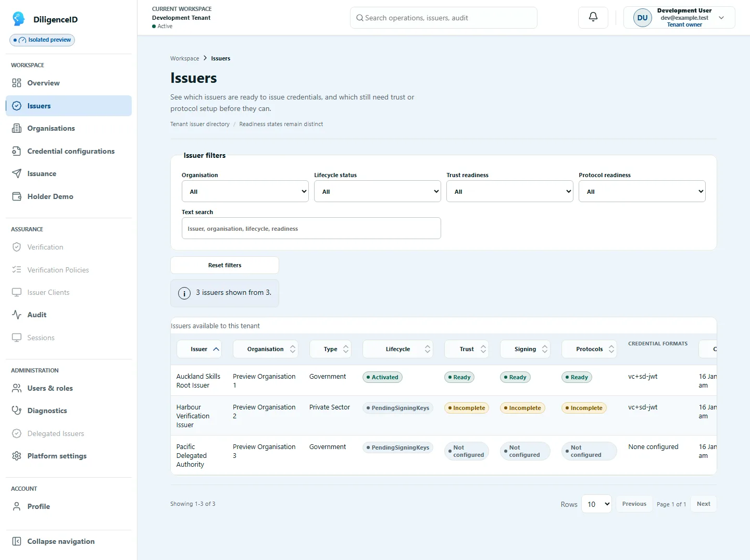This screenshot has height=560, width=750.
Task: Click the Organisations building icon
Action: [17, 128]
